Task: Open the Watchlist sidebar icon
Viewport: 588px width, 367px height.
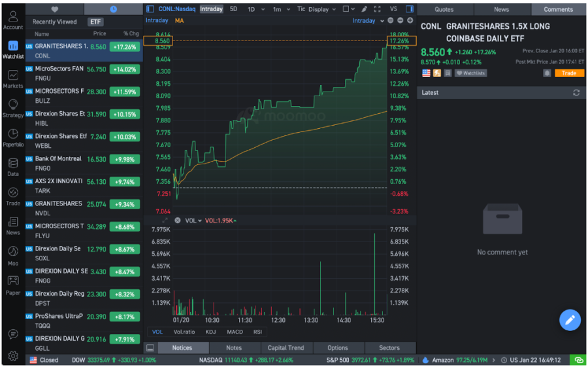Action: point(13,50)
